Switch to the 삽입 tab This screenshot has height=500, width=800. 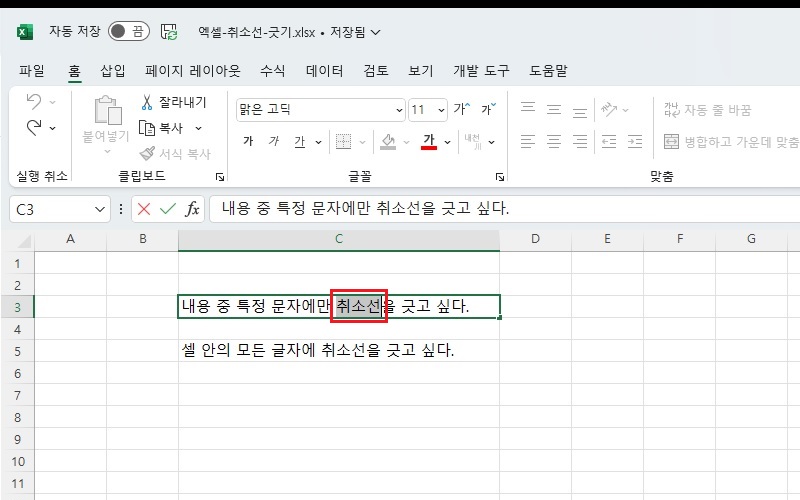(113, 70)
